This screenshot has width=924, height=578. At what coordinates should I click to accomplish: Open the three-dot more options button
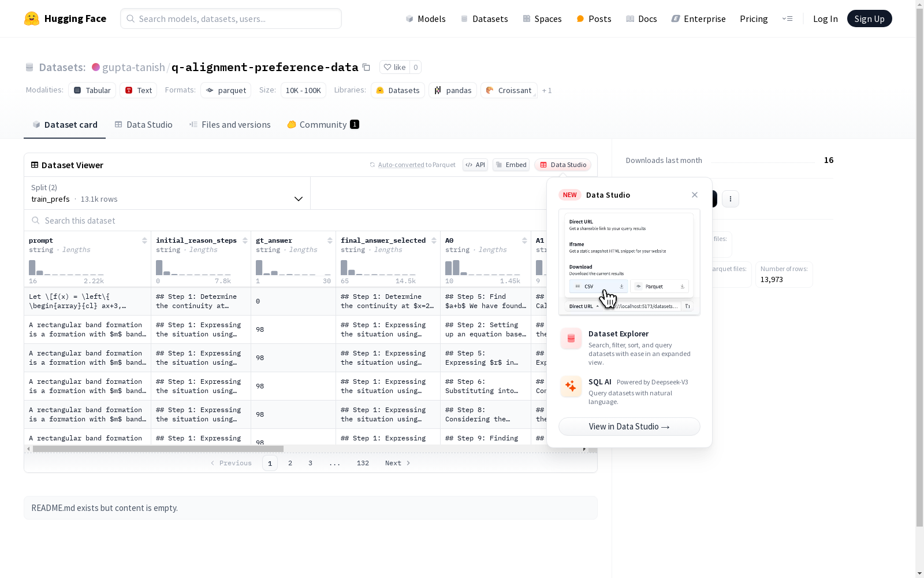tap(731, 199)
